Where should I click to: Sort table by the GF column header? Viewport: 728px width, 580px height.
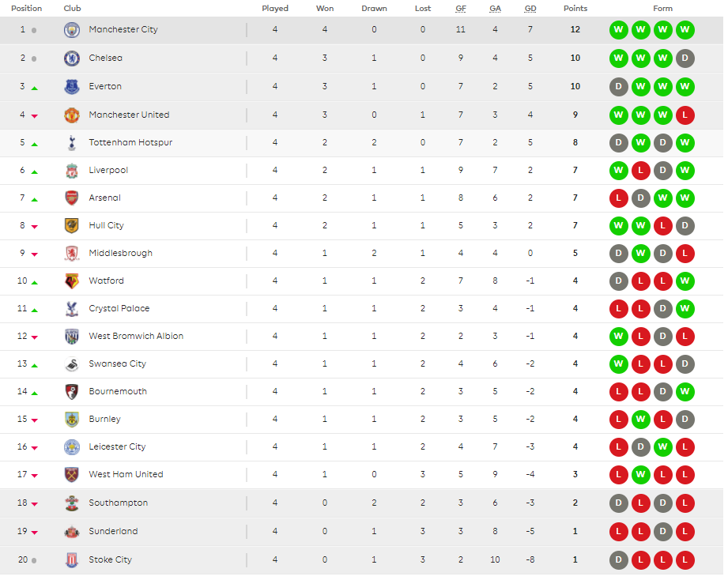click(461, 9)
